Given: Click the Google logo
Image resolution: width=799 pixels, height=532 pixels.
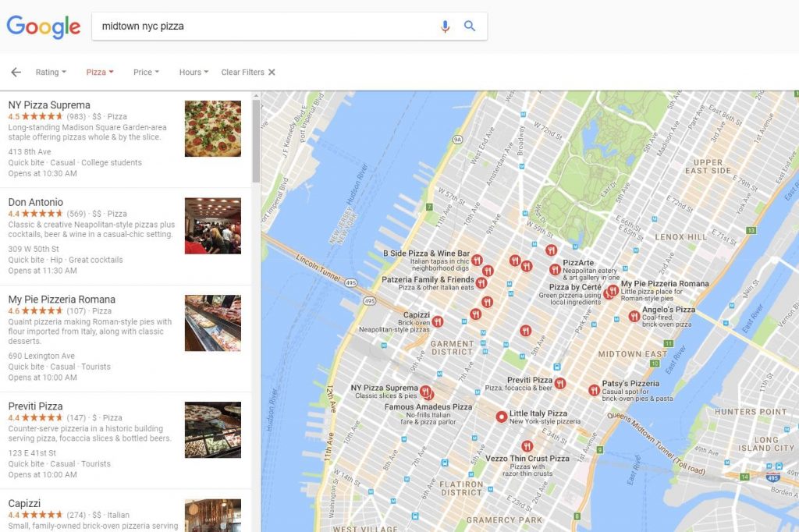Looking at the screenshot, I should (x=44, y=27).
